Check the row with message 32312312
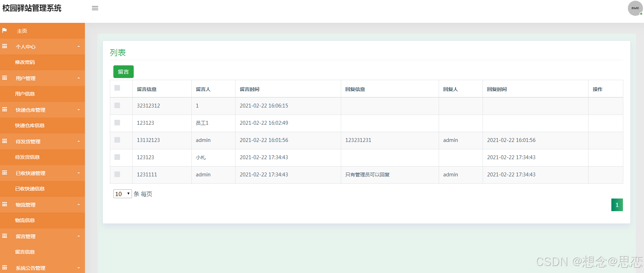644x273 pixels. point(117,105)
